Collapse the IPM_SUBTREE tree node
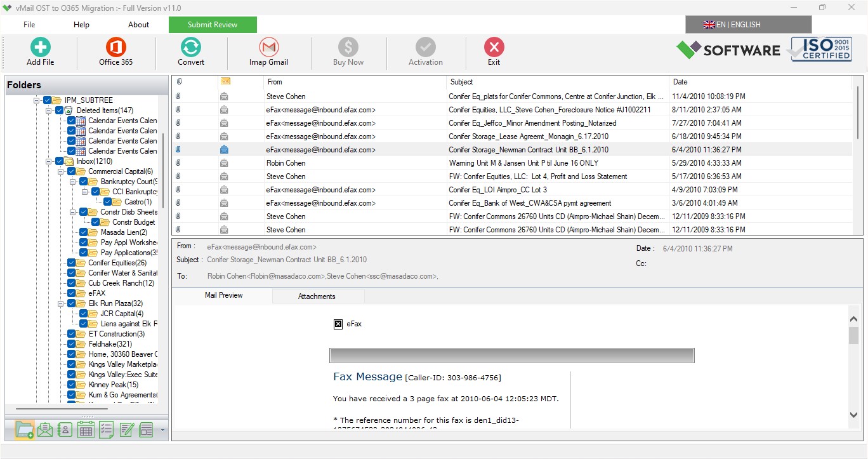The width and height of the screenshot is (868, 459). click(37, 100)
